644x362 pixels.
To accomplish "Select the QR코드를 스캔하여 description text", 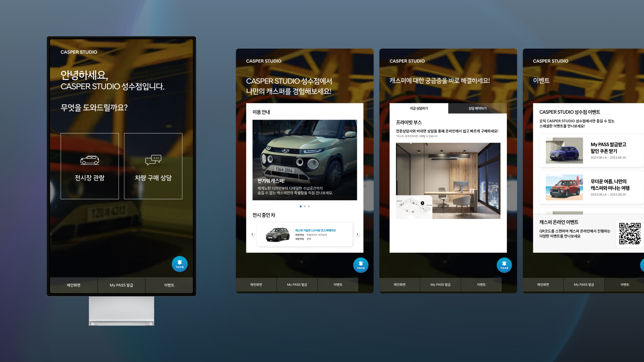I will pos(575,234).
